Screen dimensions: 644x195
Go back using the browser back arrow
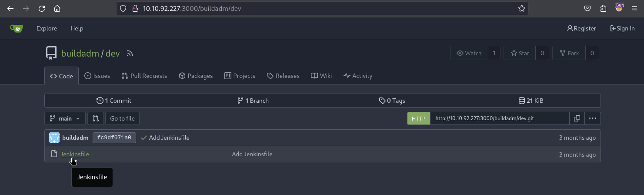(x=10, y=8)
